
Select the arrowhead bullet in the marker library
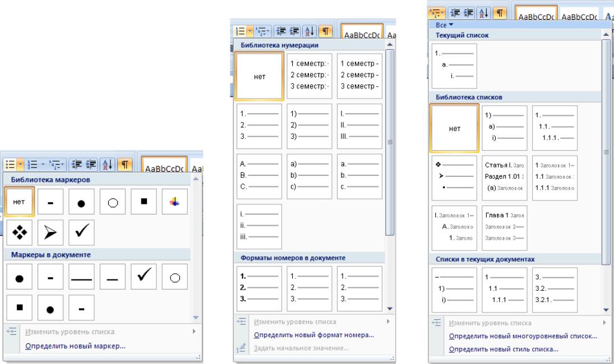[50, 232]
